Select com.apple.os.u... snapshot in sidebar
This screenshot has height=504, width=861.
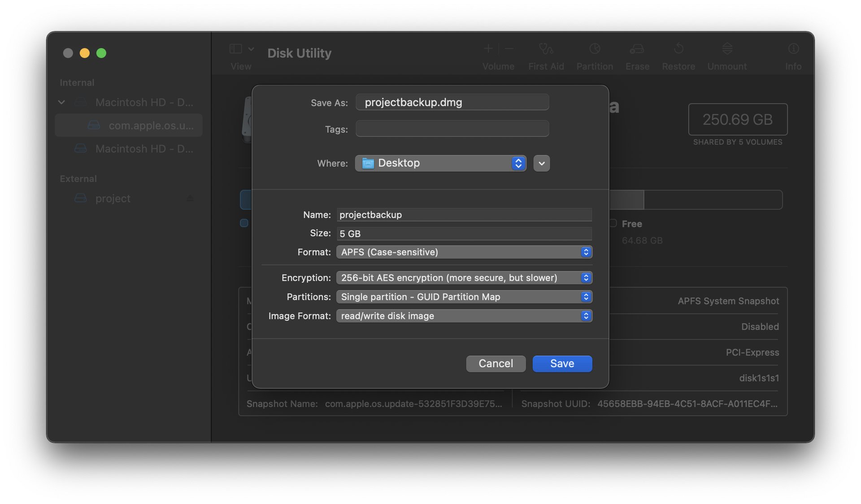tap(129, 125)
